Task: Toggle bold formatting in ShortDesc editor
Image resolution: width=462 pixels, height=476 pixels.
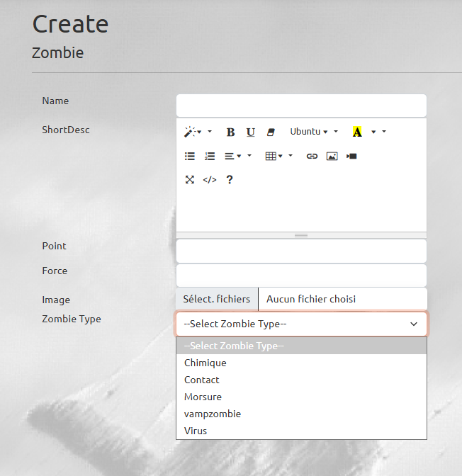Action: coord(230,132)
